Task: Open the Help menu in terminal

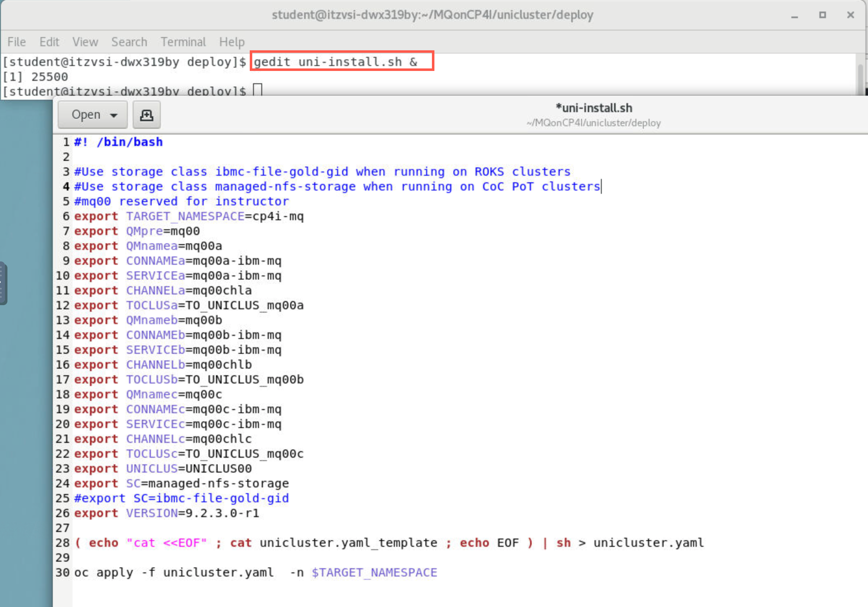Action: point(232,42)
